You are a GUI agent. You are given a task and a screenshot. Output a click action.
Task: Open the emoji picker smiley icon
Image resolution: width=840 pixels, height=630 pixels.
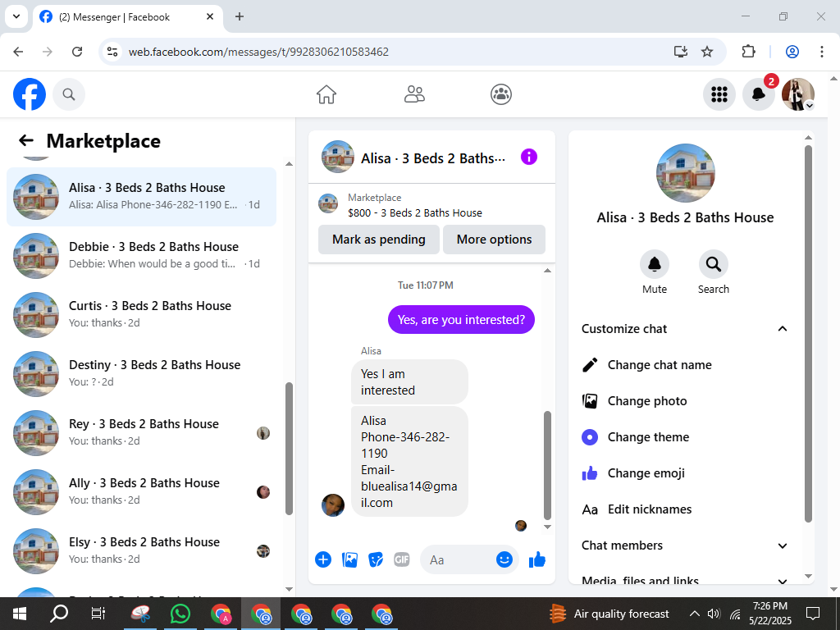(x=504, y=559)
